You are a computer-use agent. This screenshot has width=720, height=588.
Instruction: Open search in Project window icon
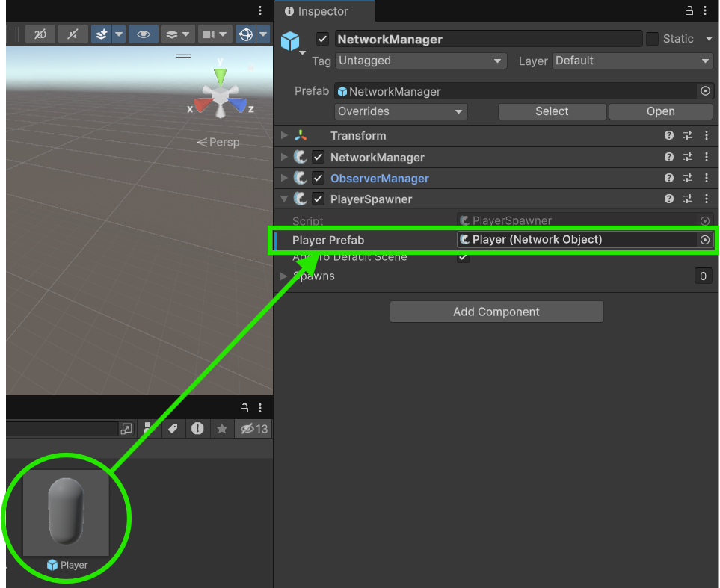click(x=126, y=429)
